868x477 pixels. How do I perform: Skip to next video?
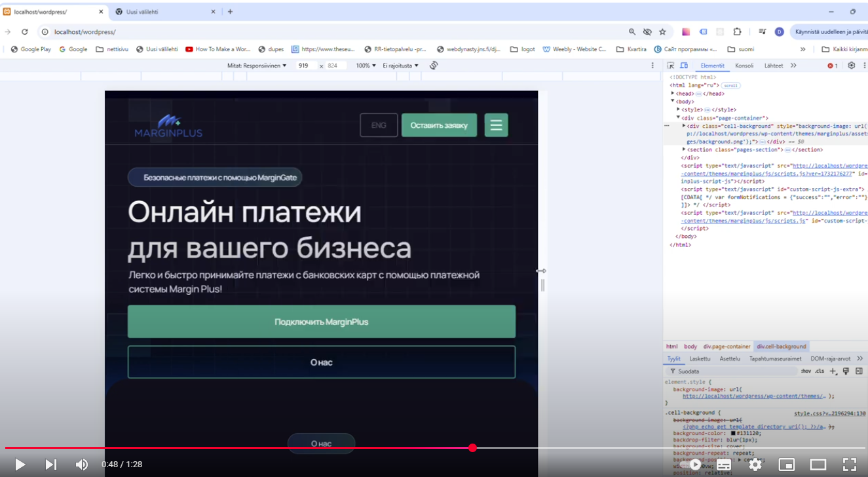(x=50, y=465)
